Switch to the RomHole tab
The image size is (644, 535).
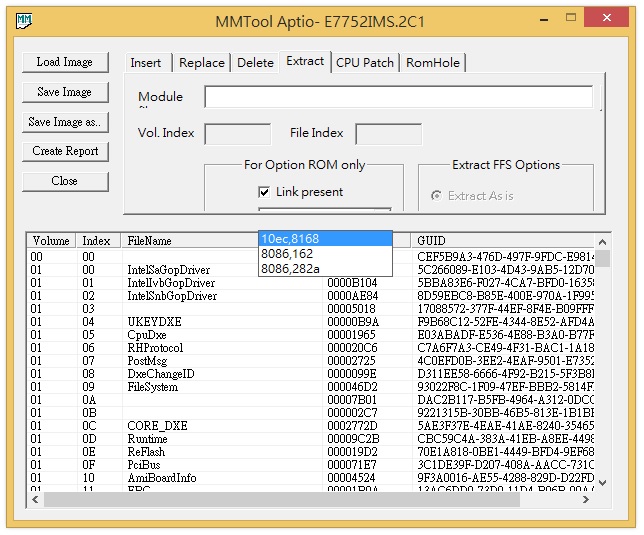pos(433,63)
